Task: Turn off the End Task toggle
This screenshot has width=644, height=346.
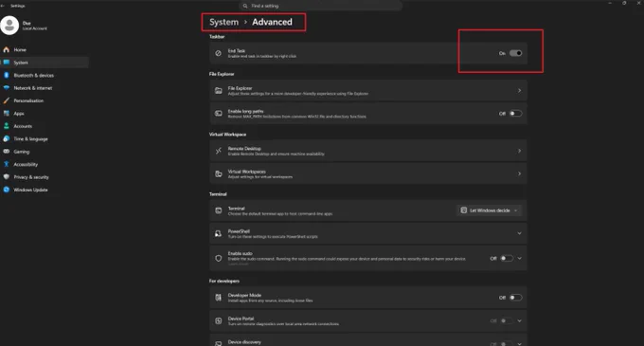Action: click(516, 53)
